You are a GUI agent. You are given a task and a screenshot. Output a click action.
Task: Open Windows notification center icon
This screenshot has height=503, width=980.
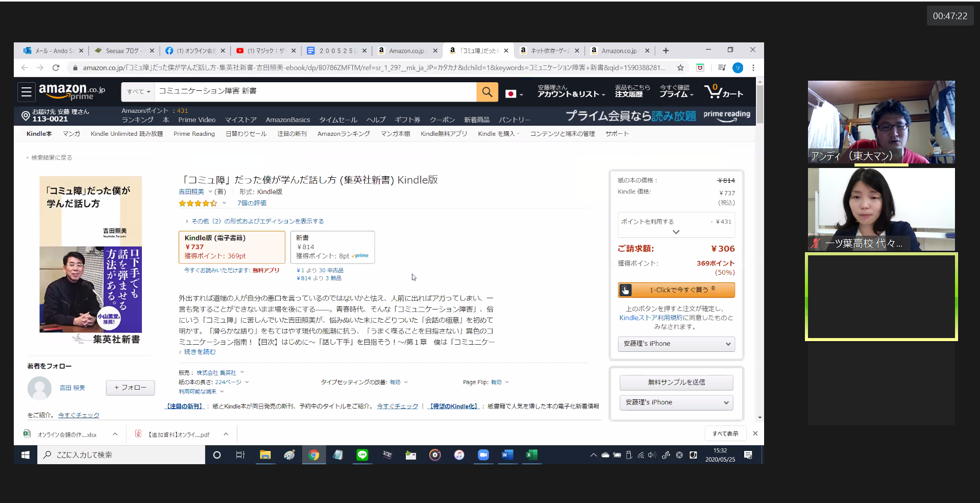748,455
